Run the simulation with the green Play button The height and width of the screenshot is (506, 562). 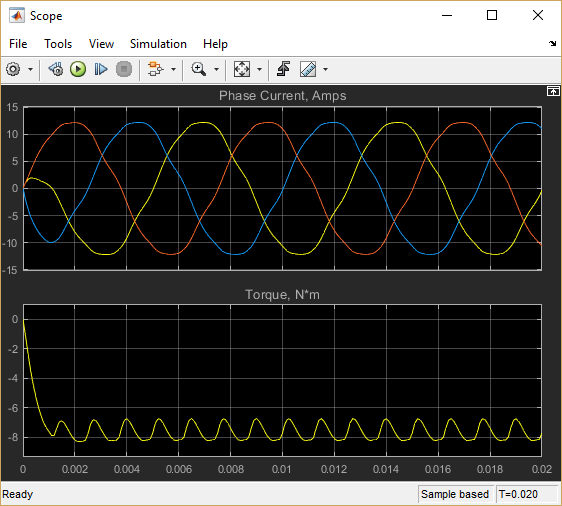point(78,69)
